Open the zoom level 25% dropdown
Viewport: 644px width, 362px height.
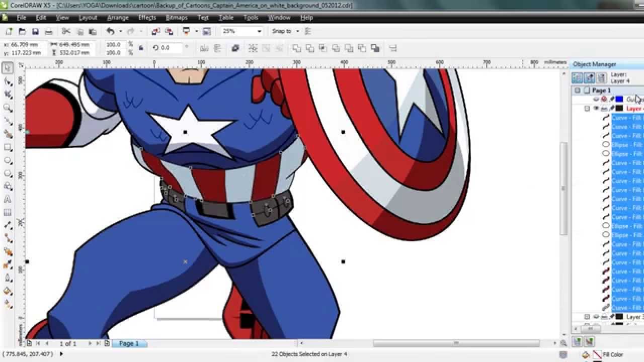pyautogui.click(x=259, y=31)
